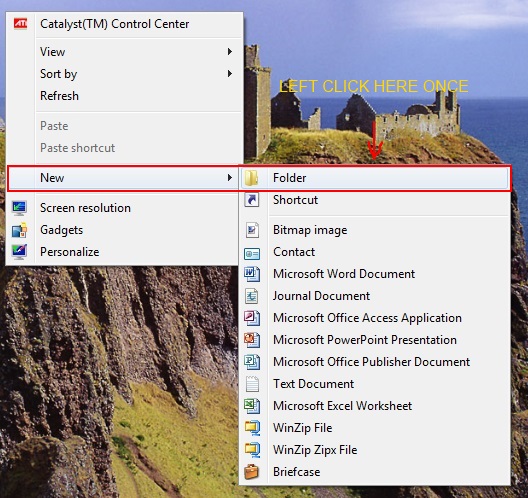Create a new Text Document
Screen dimensions: 528x498
tap(374, 384)
